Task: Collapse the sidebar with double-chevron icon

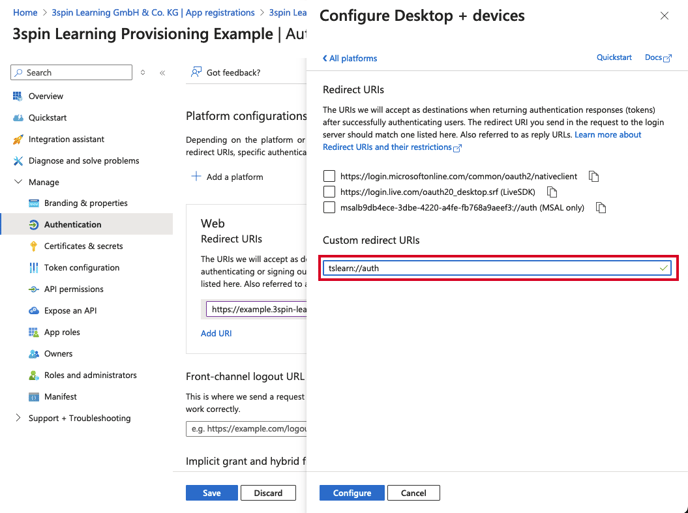Action: coord(162,73)
